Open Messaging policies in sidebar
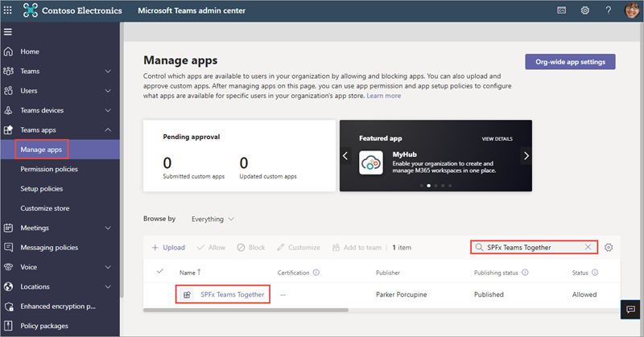The width and height of the screenshot is (644, 337). pyautogui.click(x=49, y=248)
